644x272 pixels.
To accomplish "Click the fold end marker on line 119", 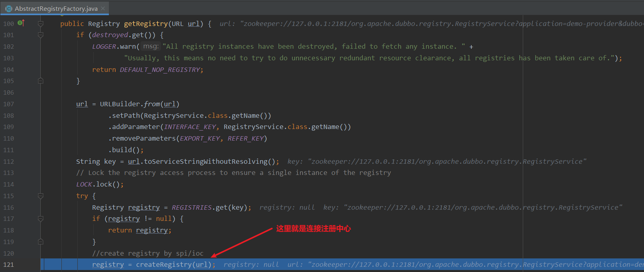I will click(x=41, y=242).
